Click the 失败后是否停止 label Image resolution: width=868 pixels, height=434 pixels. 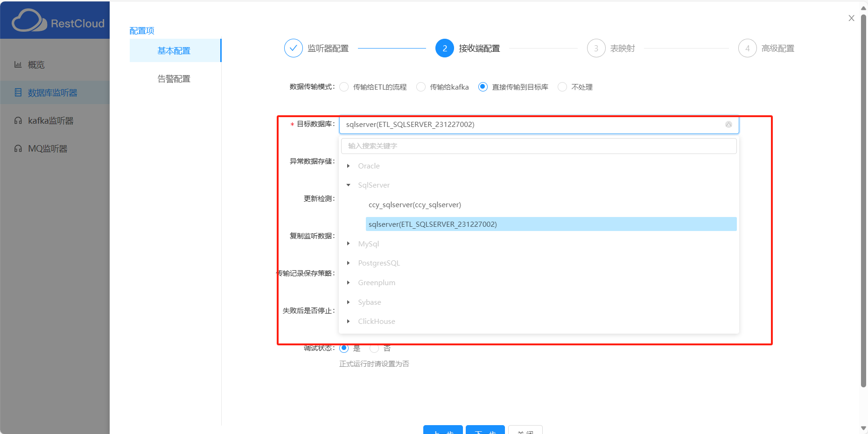click(x=308, y=311)
